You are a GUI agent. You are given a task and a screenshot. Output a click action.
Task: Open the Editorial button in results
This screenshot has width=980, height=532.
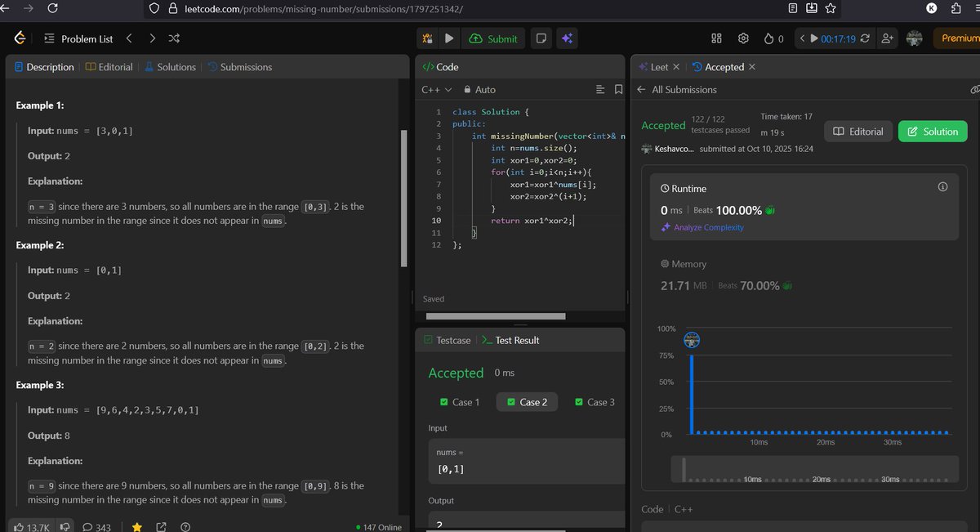pyautogui.click(x=857, y=132)
